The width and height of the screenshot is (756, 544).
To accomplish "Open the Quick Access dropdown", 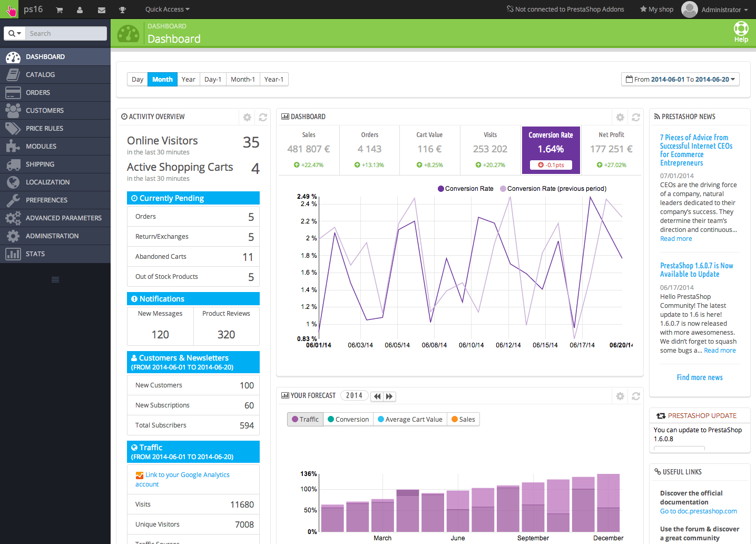I will [x=168, y=9].
